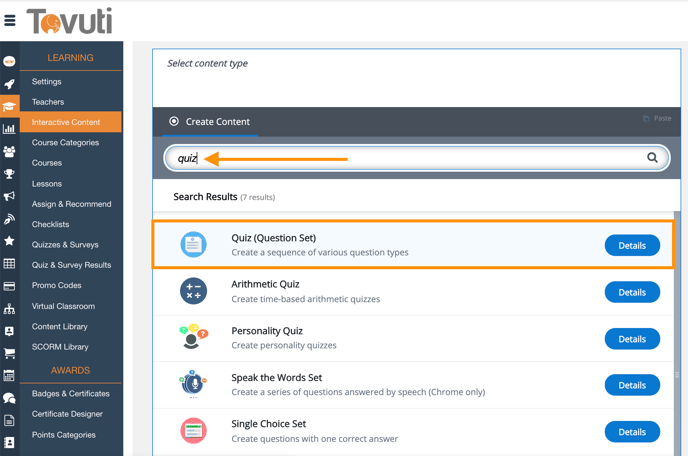Open Certificate Designer in the Awards section
This screenshot has width=688, height=456.
tap(67, 414)
